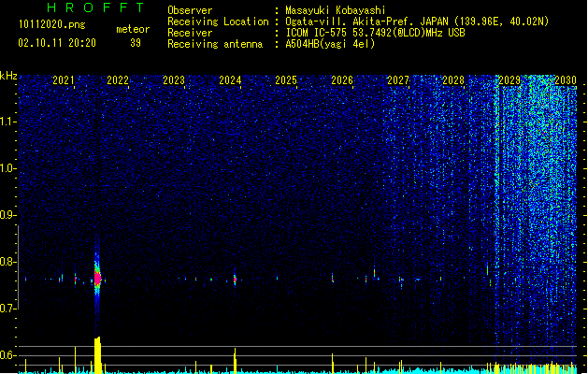Image resolution: width=588 pixels, height=374 pixels.
Task: Click the A504HB(yagi 4el) antenna text
Action: 330,44
